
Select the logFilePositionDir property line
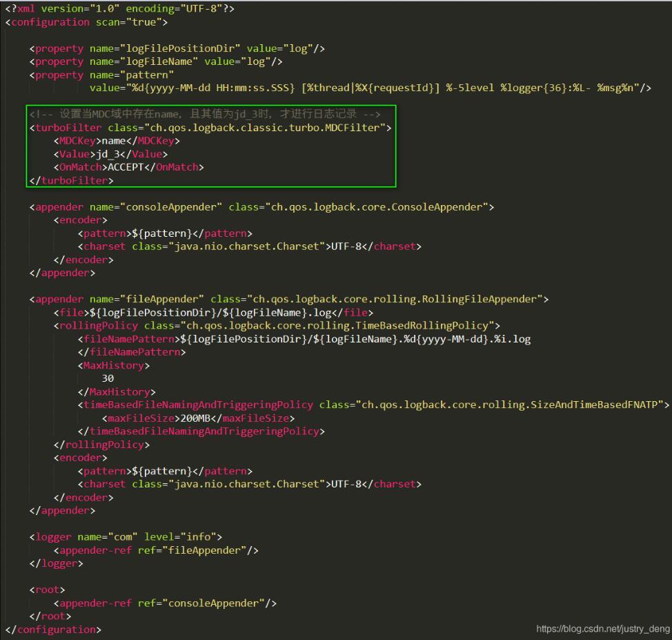[177, 48]
